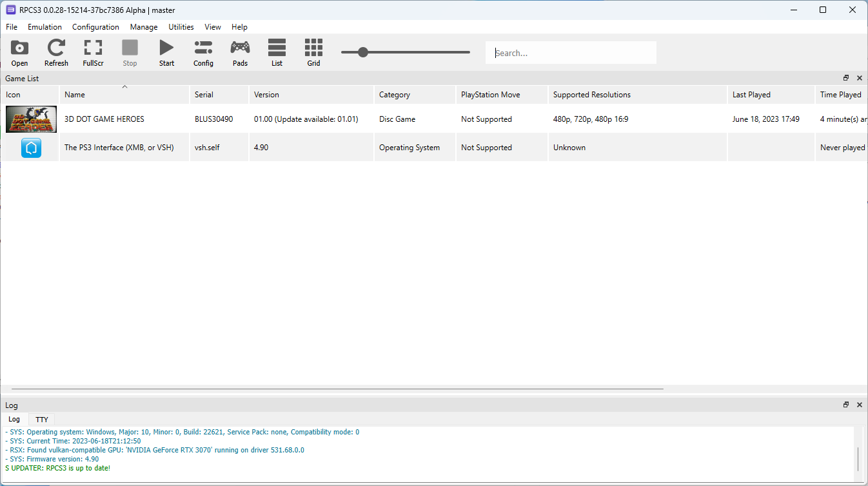Open the Emulation menu

tap(44, 27)
